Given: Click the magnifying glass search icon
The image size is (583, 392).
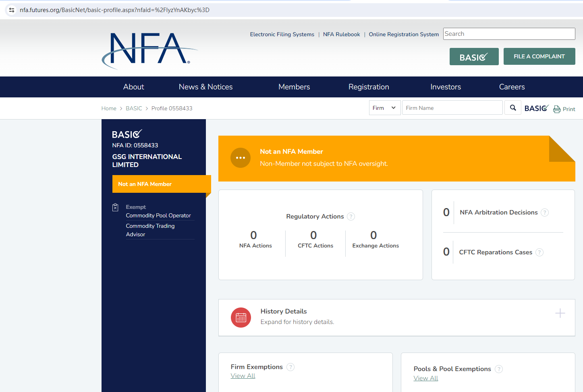Looking at the screenshot, I should point(513,108).
